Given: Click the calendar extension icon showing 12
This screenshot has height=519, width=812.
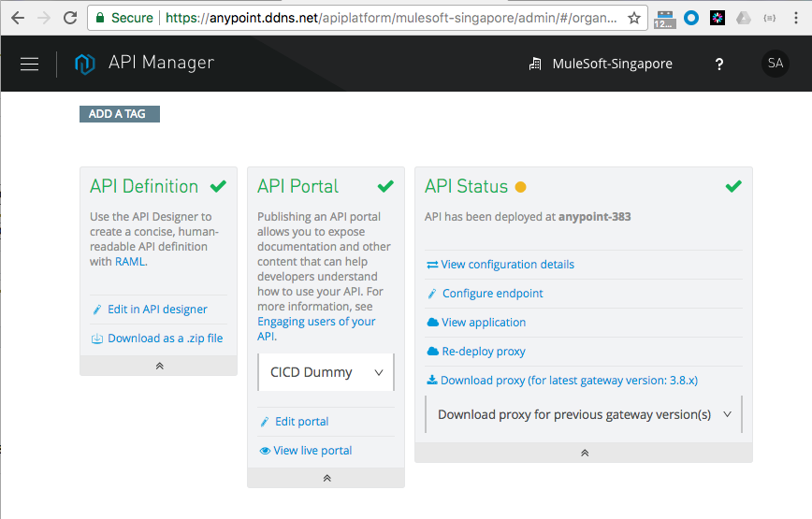Looking at the screenshot, I should 664,19.
